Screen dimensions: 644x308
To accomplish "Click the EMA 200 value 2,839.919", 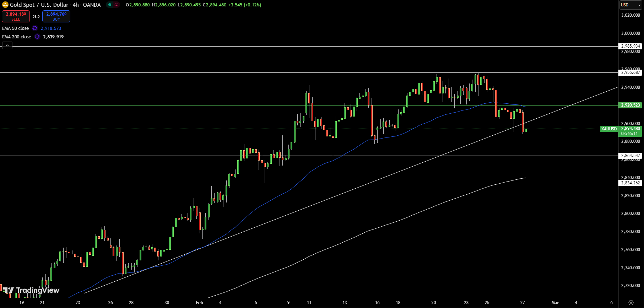I will (x=53, y=37).
